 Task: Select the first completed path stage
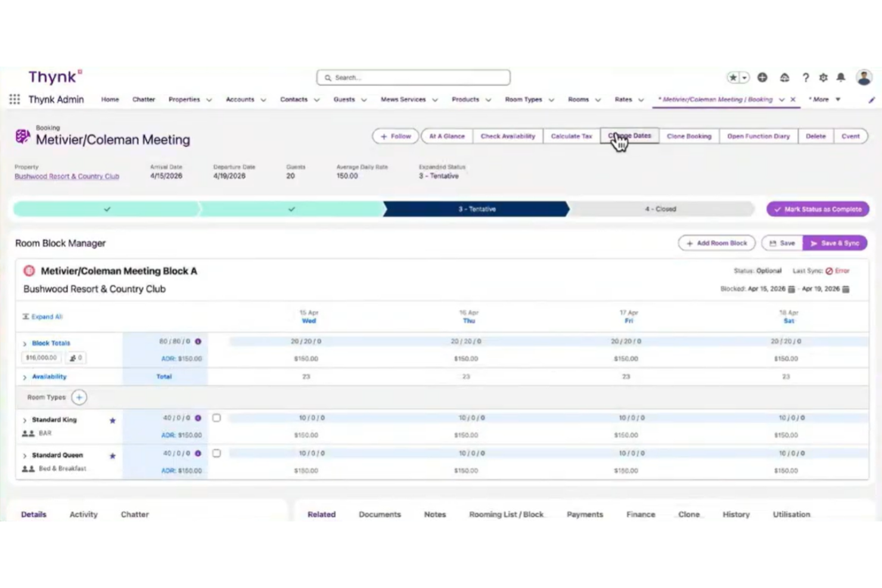click(107, 209)
